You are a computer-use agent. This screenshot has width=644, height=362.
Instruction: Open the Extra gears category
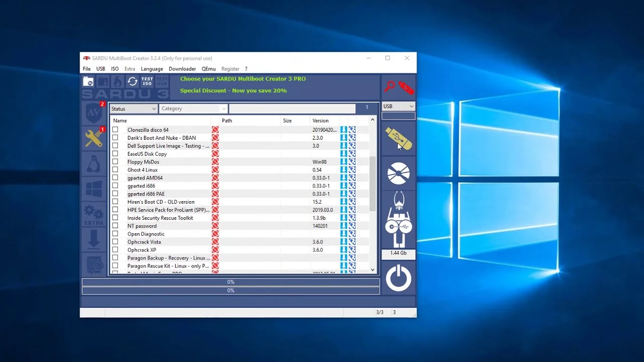94,213
